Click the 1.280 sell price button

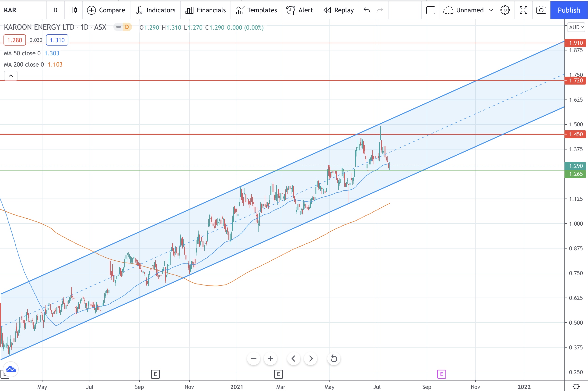pos(15,40)
